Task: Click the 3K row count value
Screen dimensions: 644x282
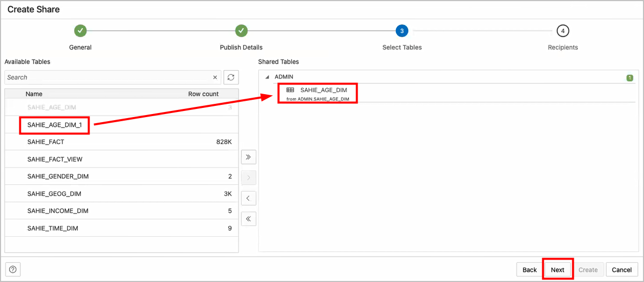Action: click(x=228, y=194)
